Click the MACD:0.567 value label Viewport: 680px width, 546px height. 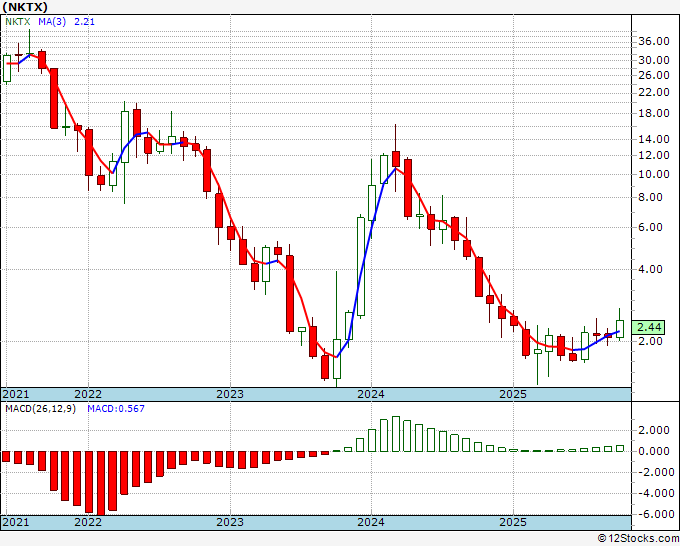pyautogui.click(x=116, y=409)
